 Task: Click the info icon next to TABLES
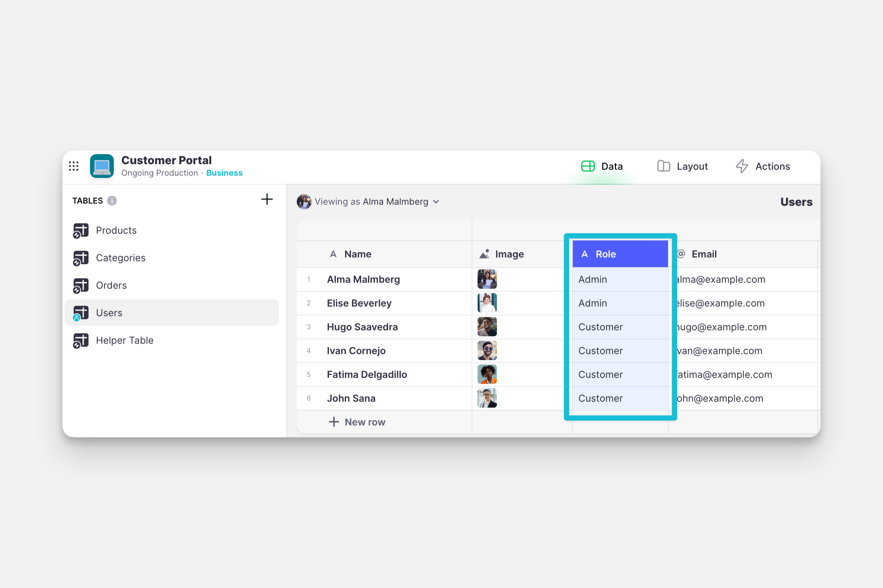112,201
